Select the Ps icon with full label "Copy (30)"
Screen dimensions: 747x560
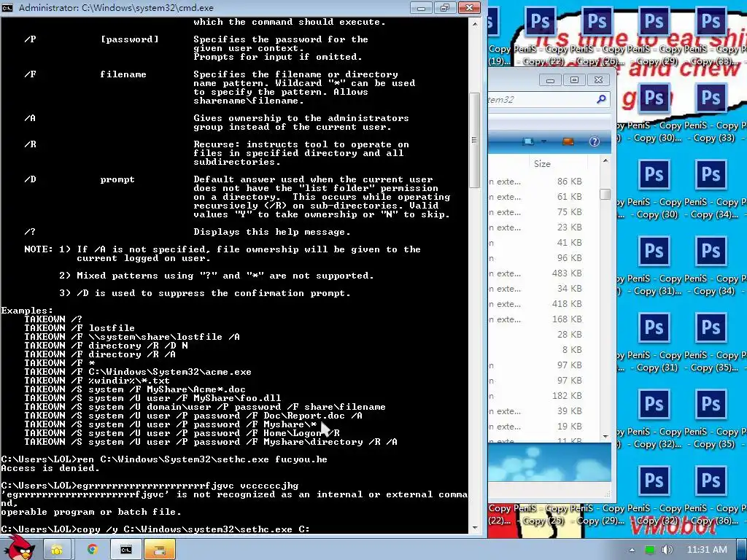click(654, 175)
